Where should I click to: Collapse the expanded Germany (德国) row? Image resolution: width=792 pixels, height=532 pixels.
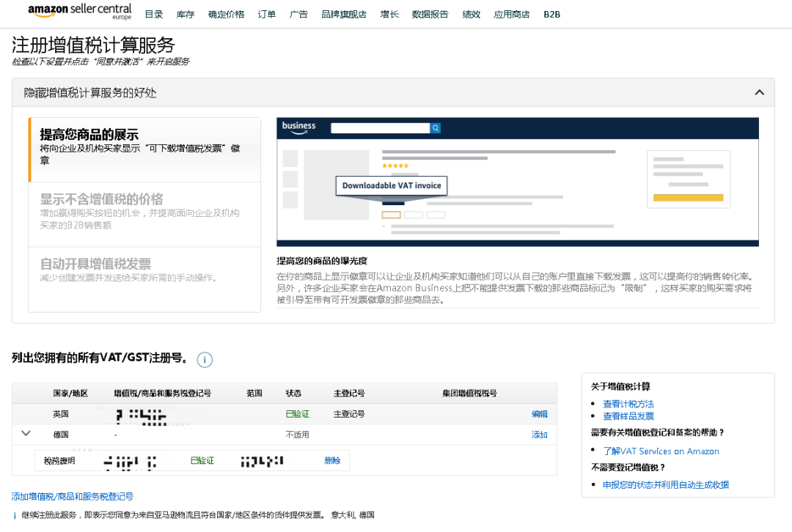[x=26, y=433]
